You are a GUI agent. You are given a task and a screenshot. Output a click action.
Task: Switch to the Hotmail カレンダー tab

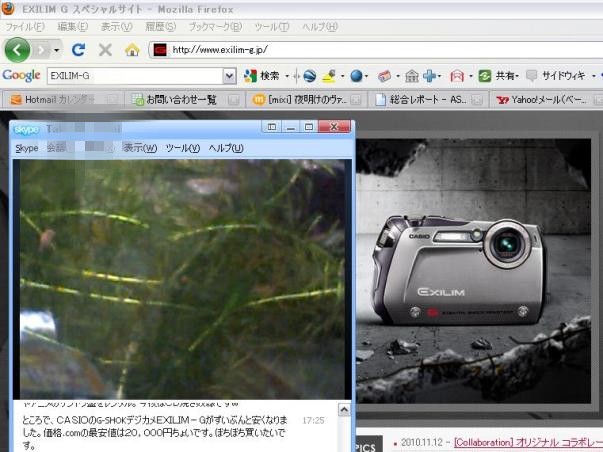(63, 100)
